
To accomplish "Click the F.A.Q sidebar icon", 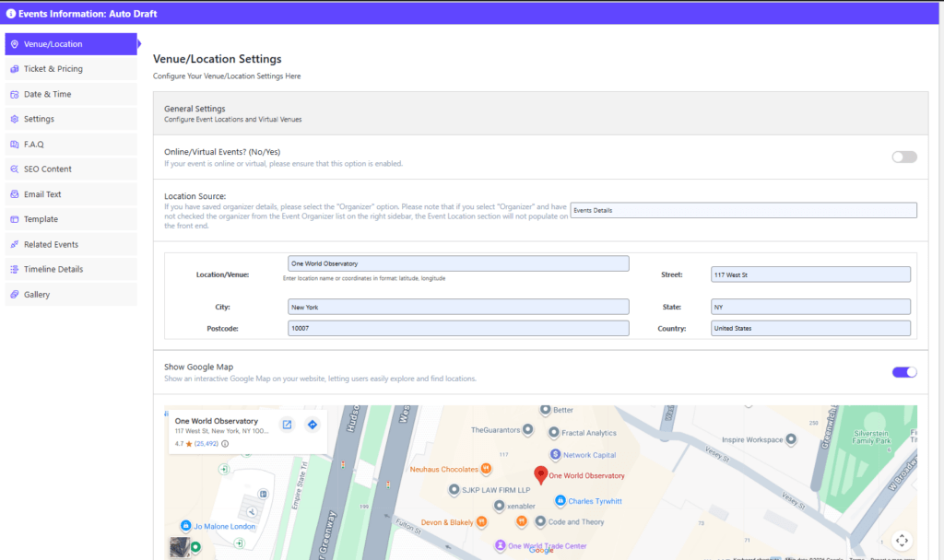I will (15, 145).
